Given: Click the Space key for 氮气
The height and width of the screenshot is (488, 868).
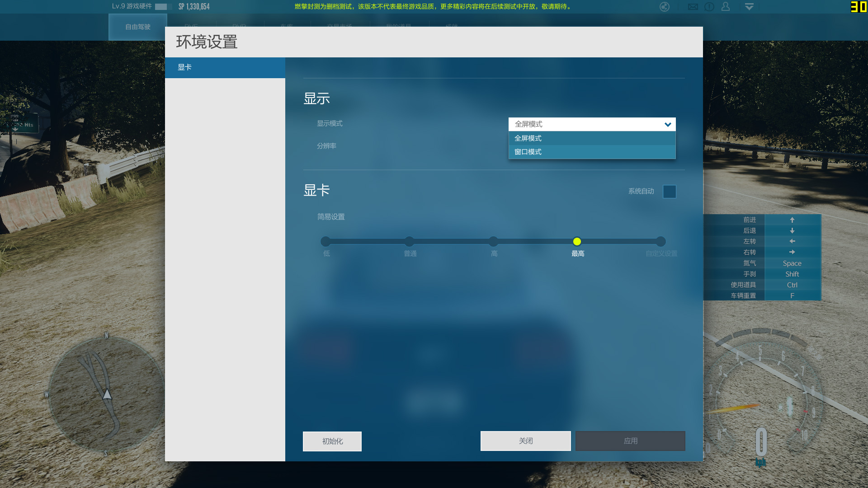Looking at the screenshot, I should [792, 263].
